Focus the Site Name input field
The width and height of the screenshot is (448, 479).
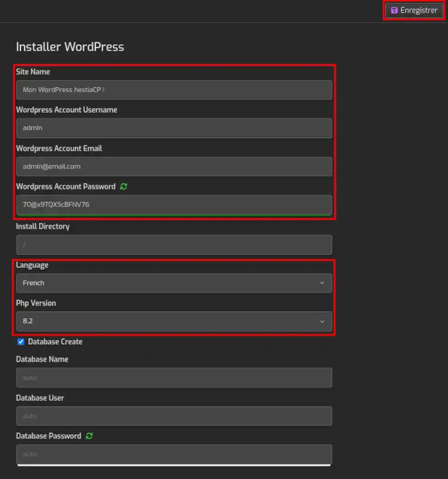[x=173, y=90]
